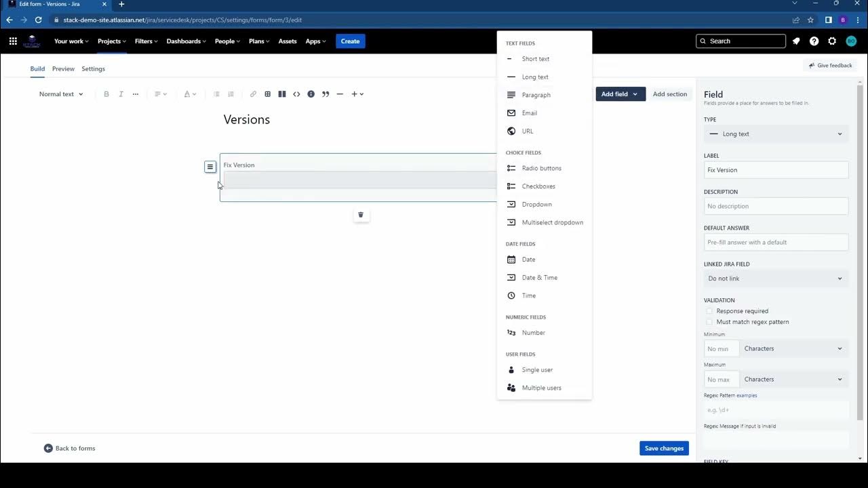
Task: Open Linked Jira Field dropdown
Action: pos(776,279)
